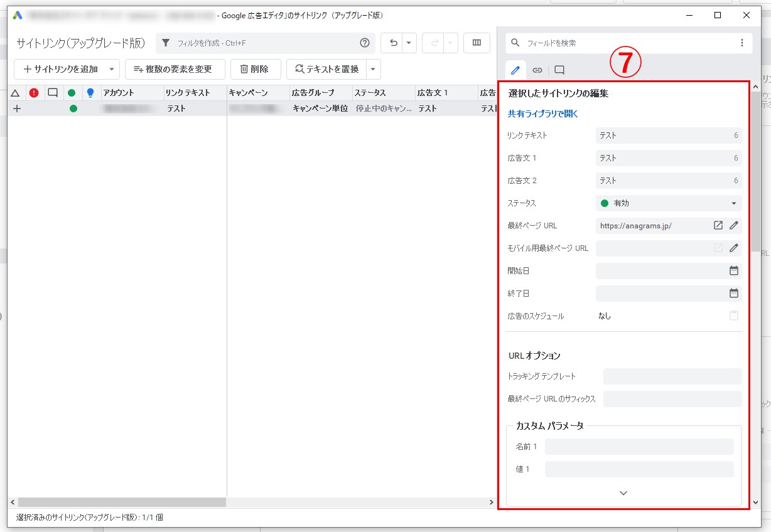Image resolution: width=771 pixels, height=532 pixels.
Task: Open the end date calendar picker
Action: click(734, 293)
